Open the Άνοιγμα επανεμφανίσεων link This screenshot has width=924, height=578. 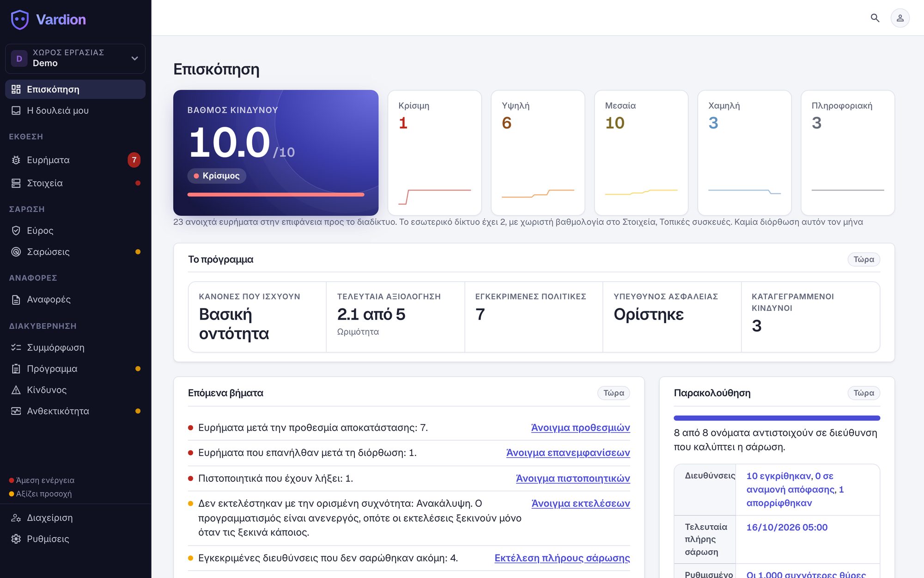tap(568, 453)
